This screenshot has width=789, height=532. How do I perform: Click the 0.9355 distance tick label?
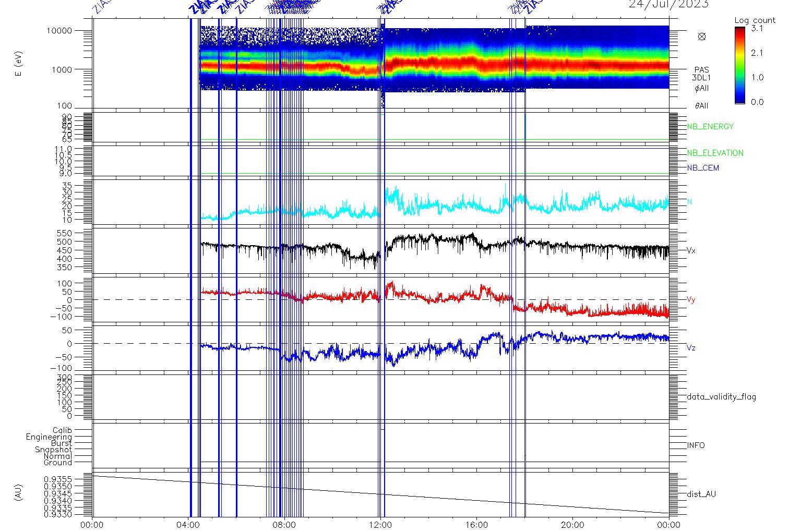coord(58,479)
